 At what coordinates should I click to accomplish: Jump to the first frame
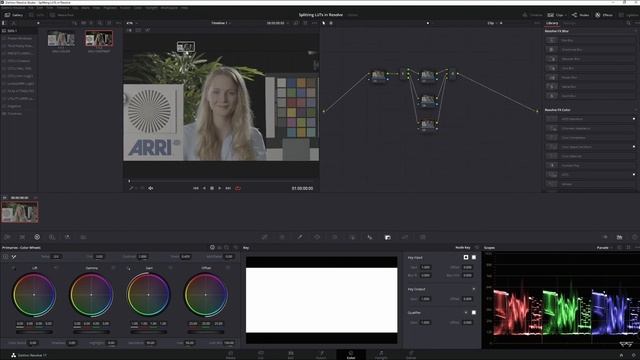tap(196, 188)
